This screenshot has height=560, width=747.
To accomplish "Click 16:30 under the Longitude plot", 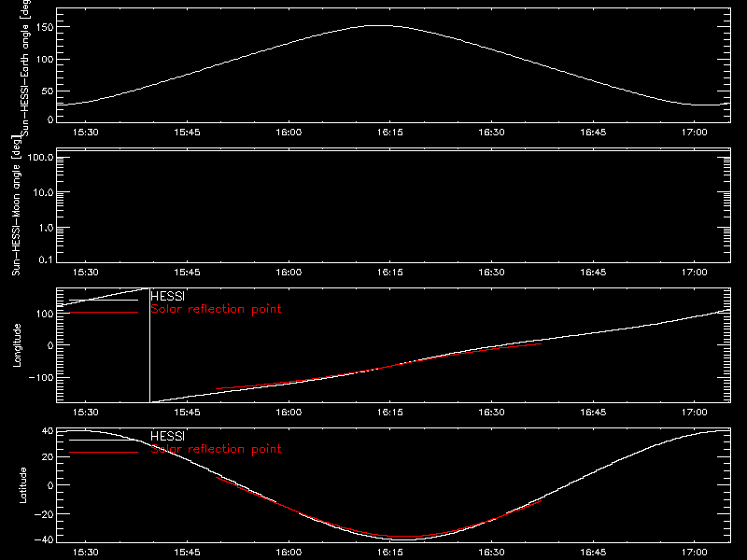I will 492,412.
